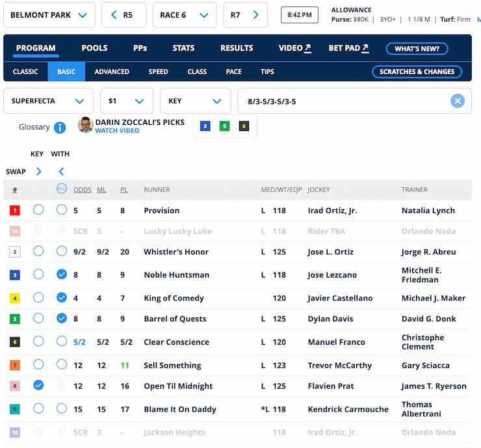Select ALL in the WITH column header
Image resolution: width=481 pixels, height=448 pixels.
(62, 189)
